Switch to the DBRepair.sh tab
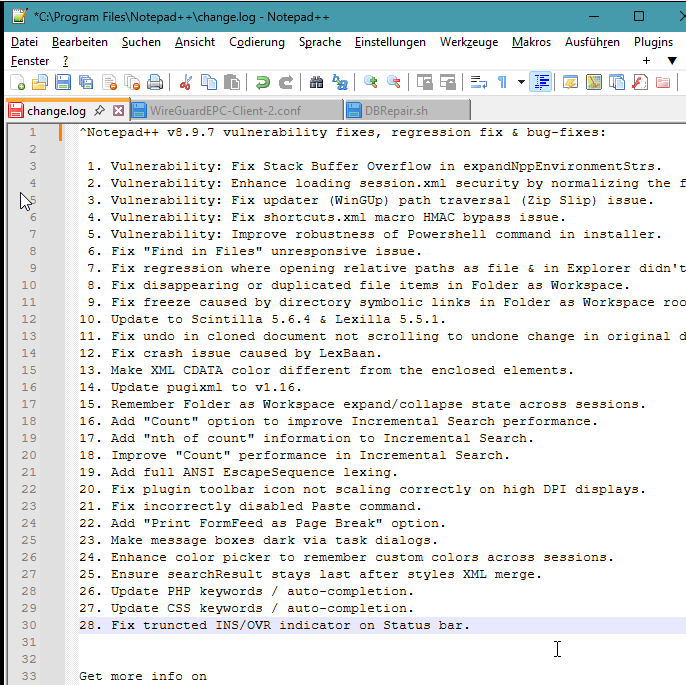Image resolution: width=686 pixels, height=685 pixels. click(396, 111)
